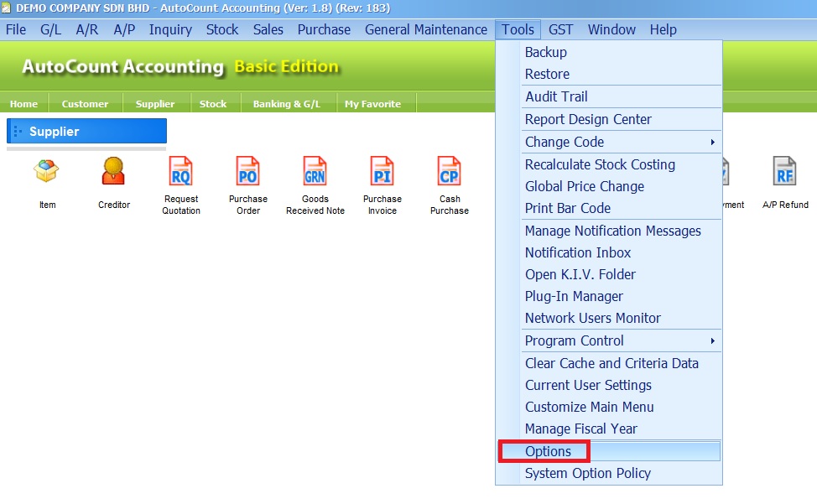Click the Creditor icon

tap(114, 173)
